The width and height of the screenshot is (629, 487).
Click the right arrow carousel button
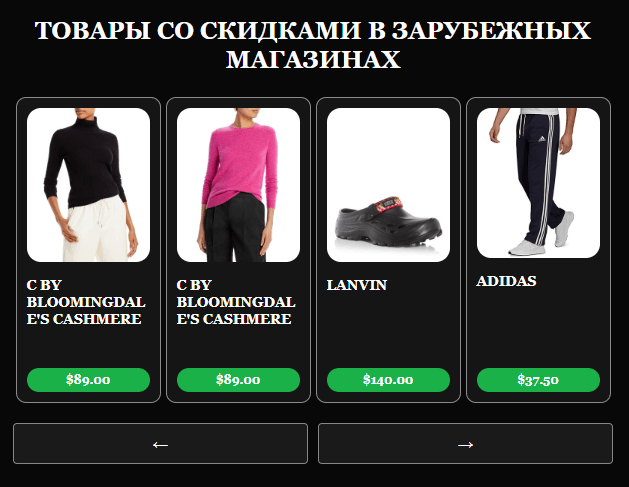465,443
